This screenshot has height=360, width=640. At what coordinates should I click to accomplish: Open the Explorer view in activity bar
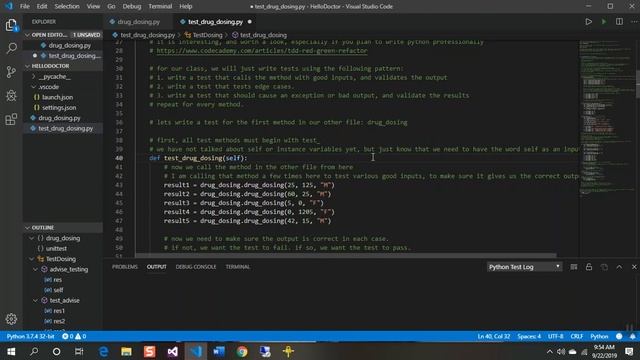coord(11,25)
